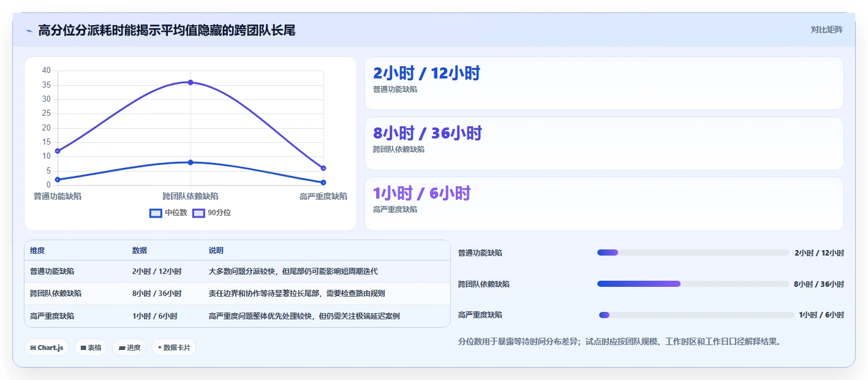The image size is (868, 380).
Task: Click the 跨团队依赖缺陷 progress bar
Action: pos(693,284)
